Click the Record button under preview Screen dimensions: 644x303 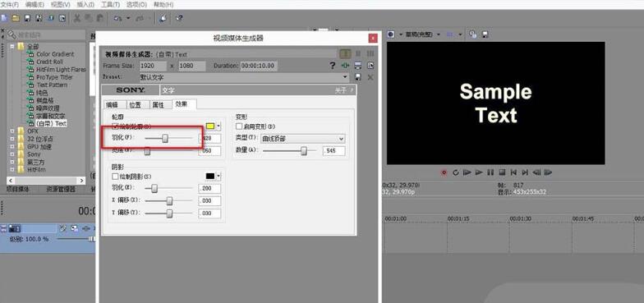pos(444,172)
